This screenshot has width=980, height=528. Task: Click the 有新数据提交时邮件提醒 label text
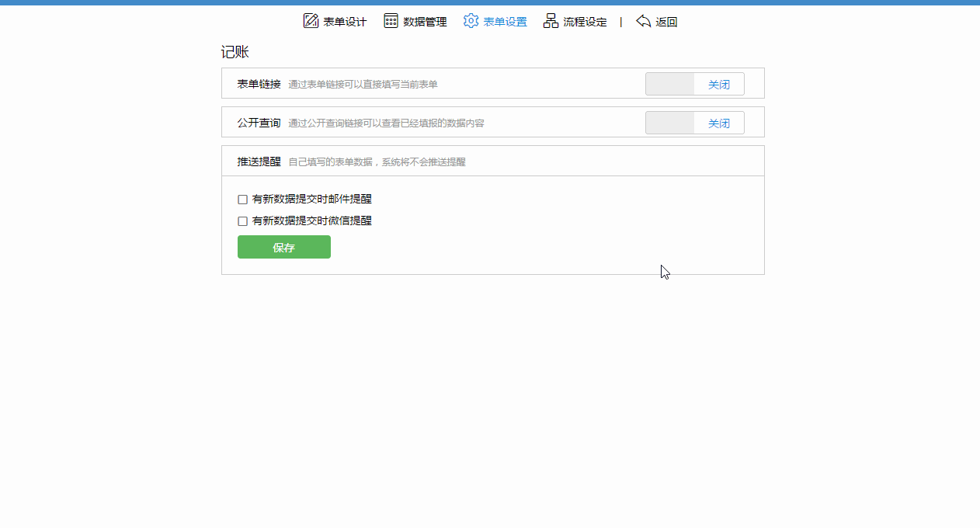311,199
